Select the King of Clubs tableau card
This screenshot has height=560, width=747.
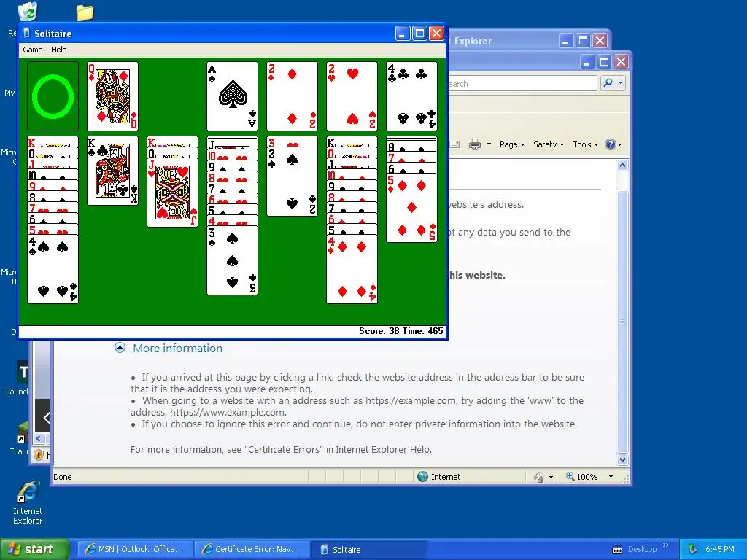point(112,171)
